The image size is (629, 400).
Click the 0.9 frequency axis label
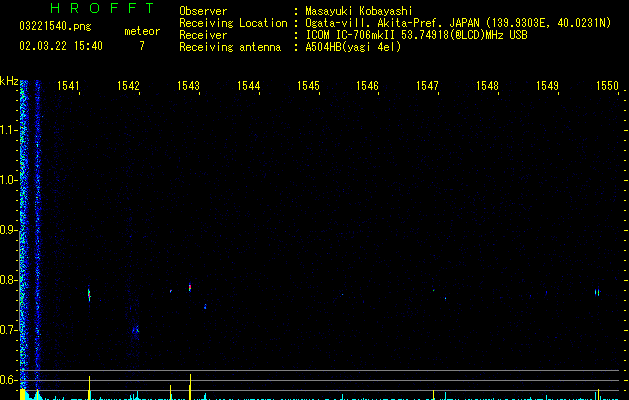coord(8,230)
